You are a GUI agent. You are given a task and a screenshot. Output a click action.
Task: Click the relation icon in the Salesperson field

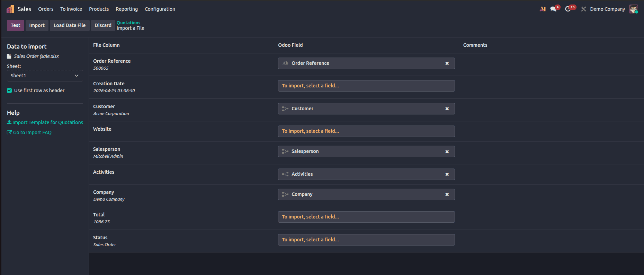(x=285, y=151)
